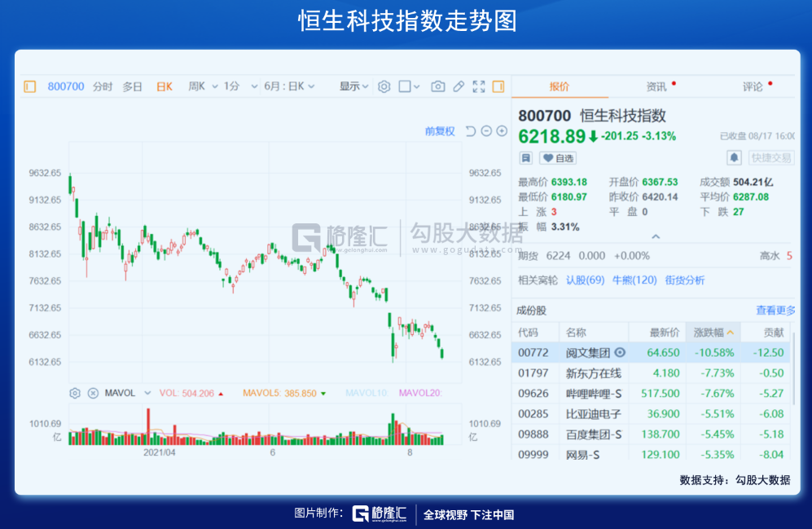Open 街货分析 link

coord(685,280)
